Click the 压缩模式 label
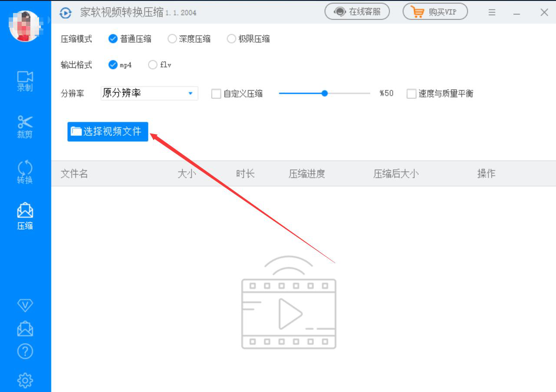This screenshot has height=392, width=556. pos(76,39)
